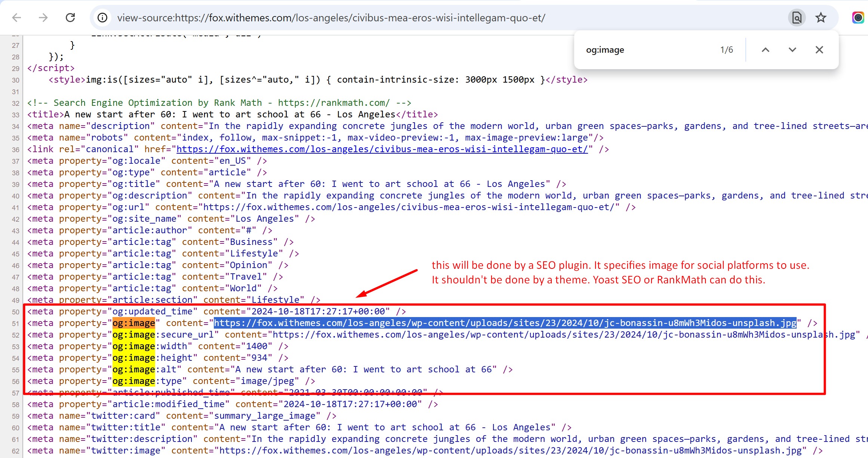
Task: Click twitter:card content summary_large_image
Action: (x=265, y=416)
